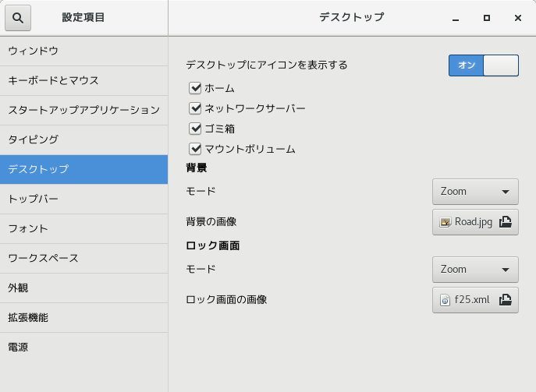Uncheck the ホーム checkbox

tap(195, 88)
